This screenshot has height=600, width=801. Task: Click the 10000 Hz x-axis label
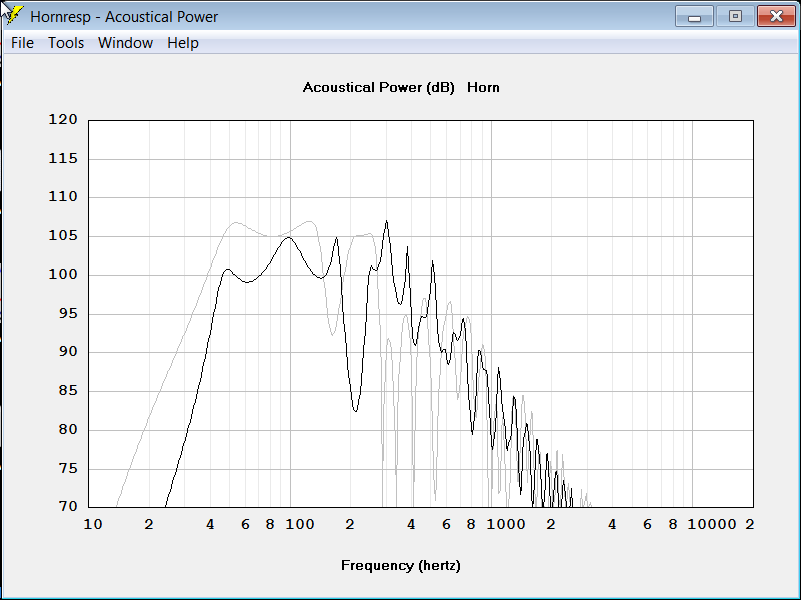coord(712,524)
